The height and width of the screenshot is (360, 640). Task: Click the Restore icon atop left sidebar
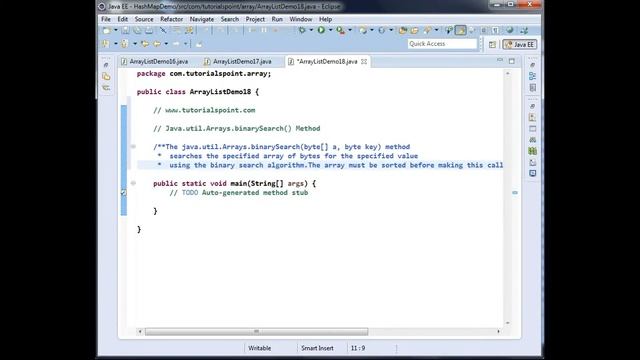pyautogui.click(x=106, y=65)
